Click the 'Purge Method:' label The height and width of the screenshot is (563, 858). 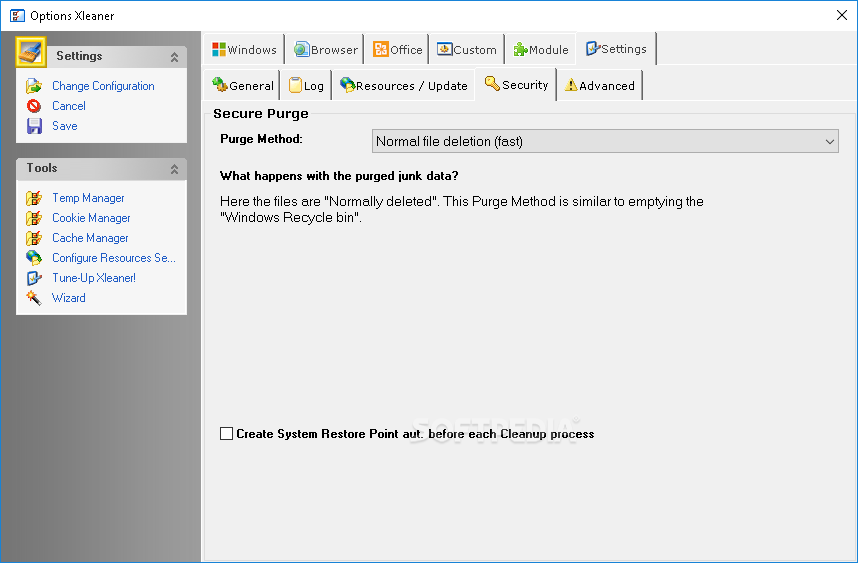tap(261, 139)
